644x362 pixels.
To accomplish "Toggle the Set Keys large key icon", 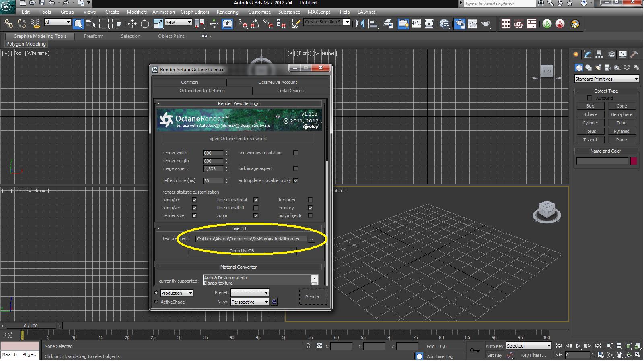I will [x=475, y=350].
